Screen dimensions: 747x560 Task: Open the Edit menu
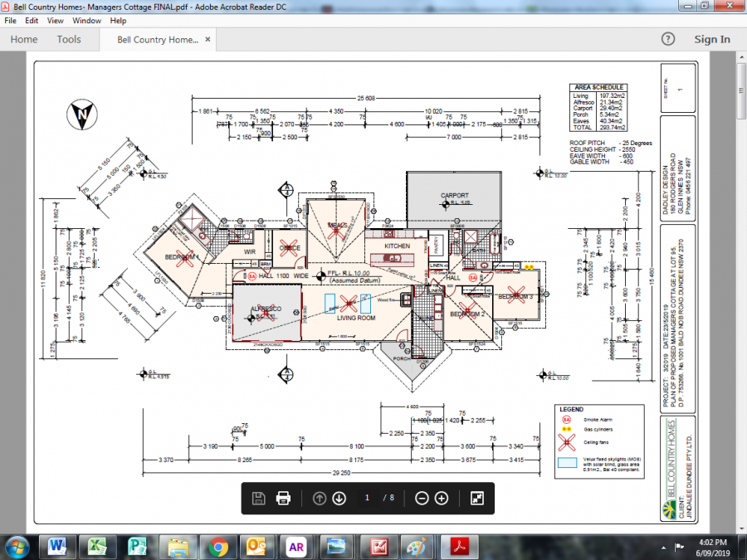coord(32,21)
